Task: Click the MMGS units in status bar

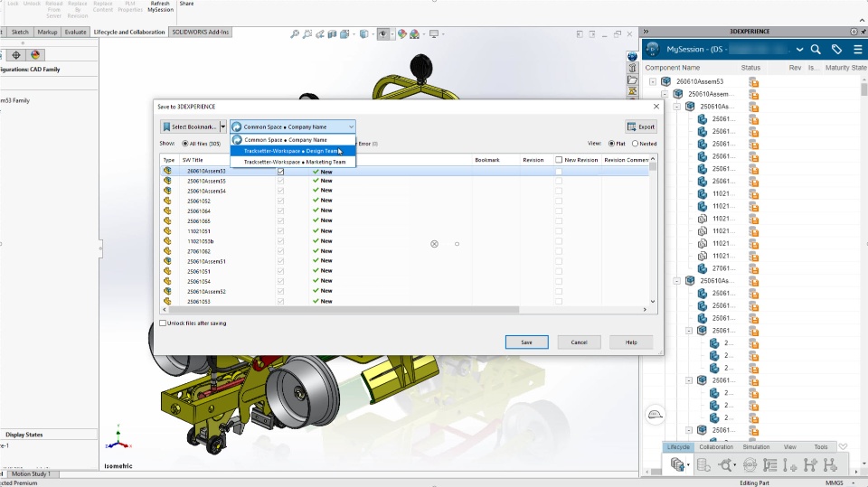Action: coord(835,483)
